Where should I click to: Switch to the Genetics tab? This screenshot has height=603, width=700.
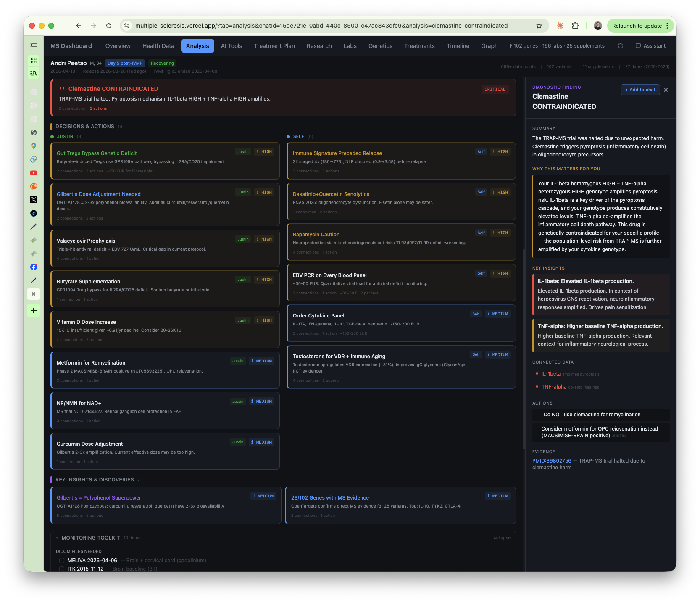click(x=380, y=46)
